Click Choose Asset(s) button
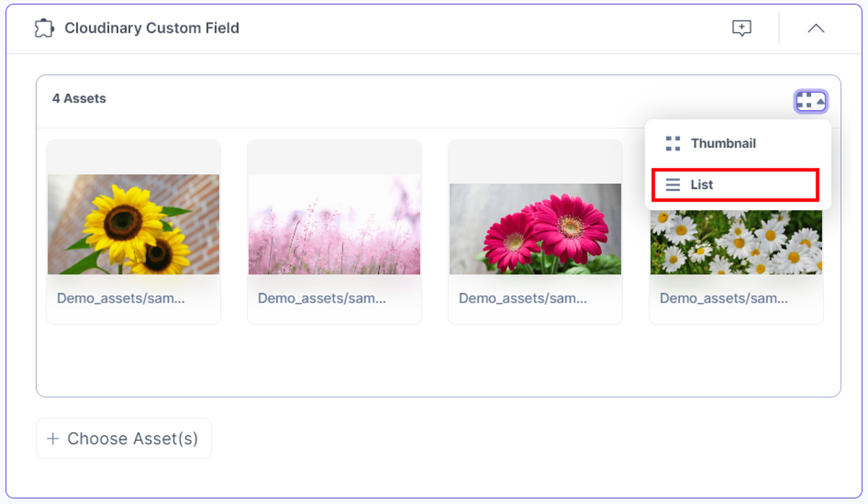The height and width of the screenshot is (504, 868). pos(124,438)
